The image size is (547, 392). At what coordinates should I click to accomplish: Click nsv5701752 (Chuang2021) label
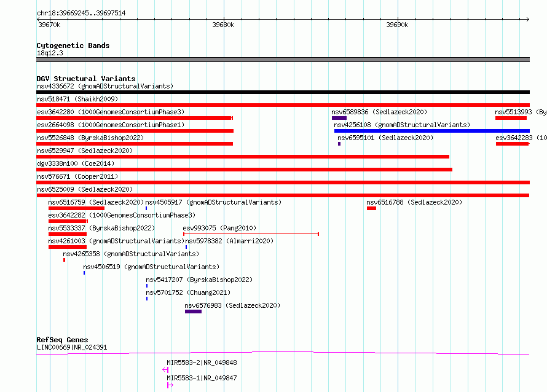click(x=188, y=292)
